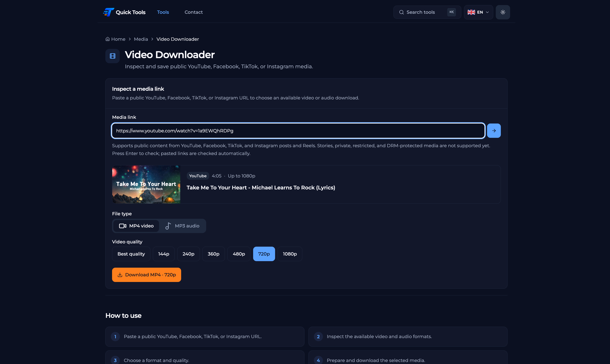Choose 480p video quality

coord(239,254)
